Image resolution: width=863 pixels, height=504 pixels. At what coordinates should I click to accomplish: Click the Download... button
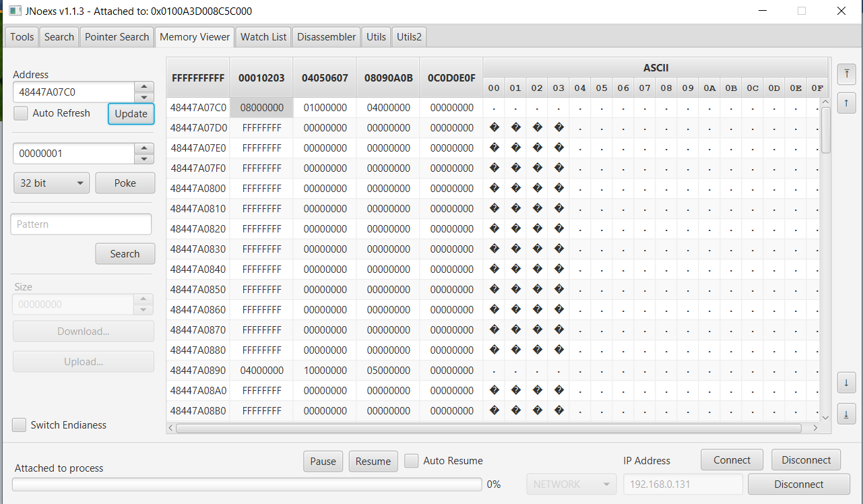click(84, 332)
